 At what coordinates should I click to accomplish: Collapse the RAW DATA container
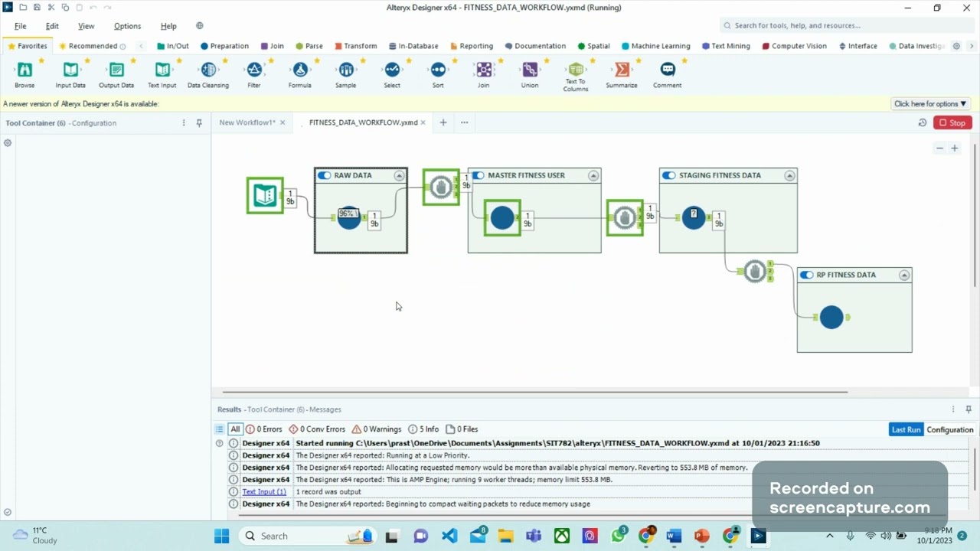[x=399, y=175]
